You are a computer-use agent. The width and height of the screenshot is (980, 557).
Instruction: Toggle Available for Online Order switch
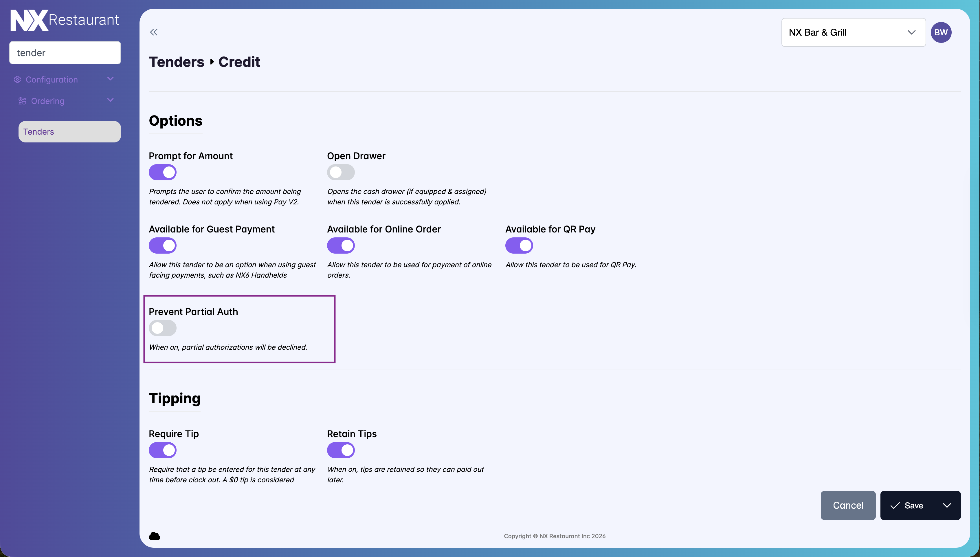[x=341, y=245]
